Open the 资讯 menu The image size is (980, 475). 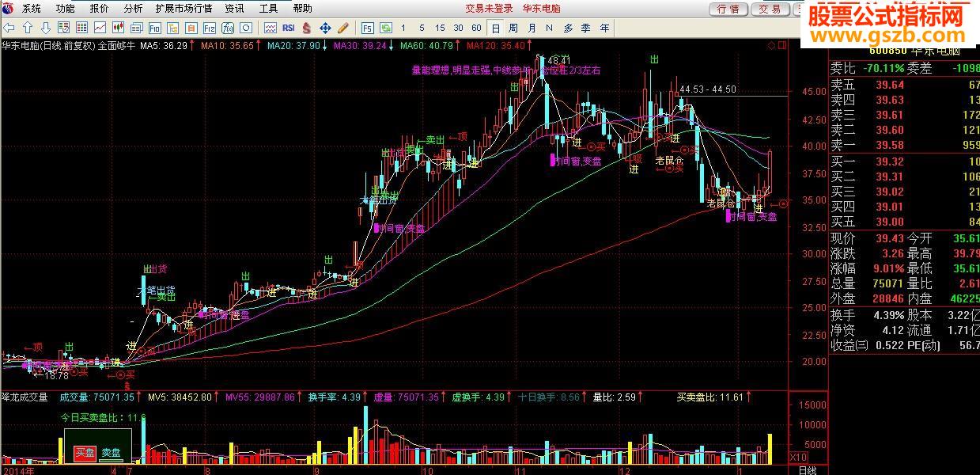click(x=234, y=9)
